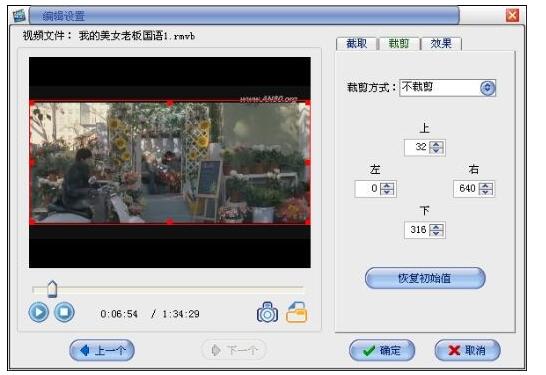This screenshot has height=375, width=546.
Task: Click the app icon in the title bar
Action: [19, 16]
